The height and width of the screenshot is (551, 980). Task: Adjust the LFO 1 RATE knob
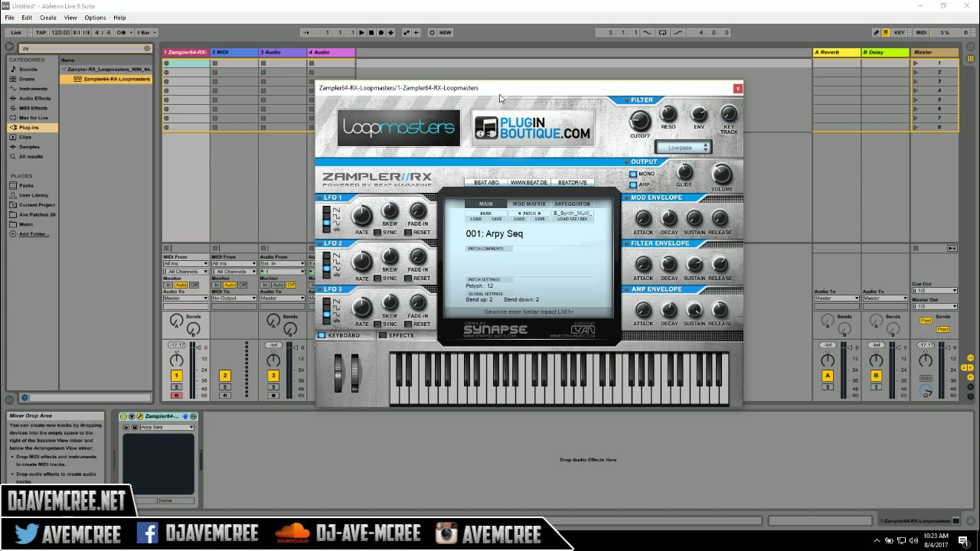tap(362, 217)
